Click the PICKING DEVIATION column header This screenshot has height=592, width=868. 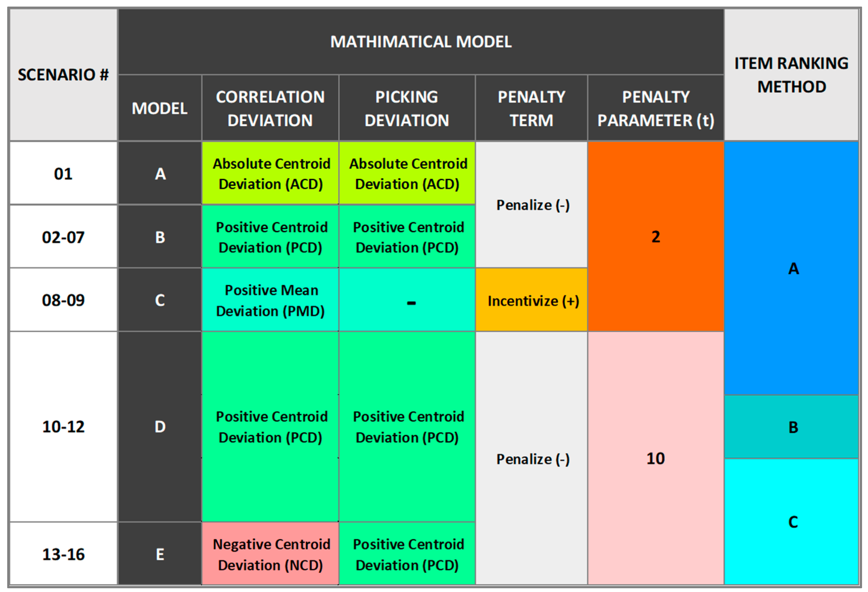pyautogui.click(x=407, y=108)
